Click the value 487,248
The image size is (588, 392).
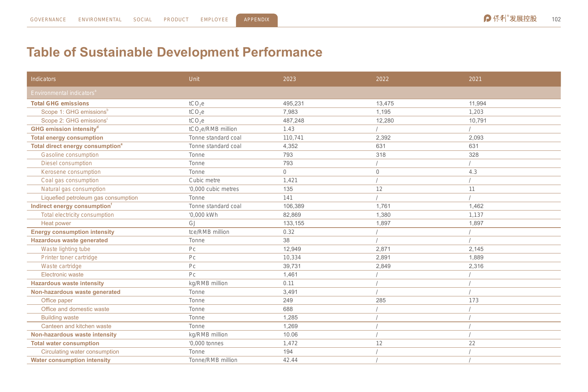point(294,120)
